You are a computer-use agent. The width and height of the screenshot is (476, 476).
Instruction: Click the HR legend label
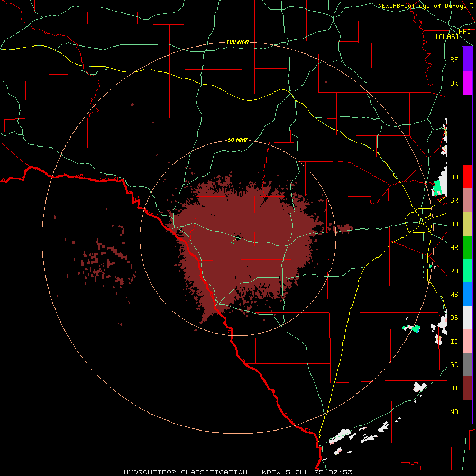pos(454,248)
